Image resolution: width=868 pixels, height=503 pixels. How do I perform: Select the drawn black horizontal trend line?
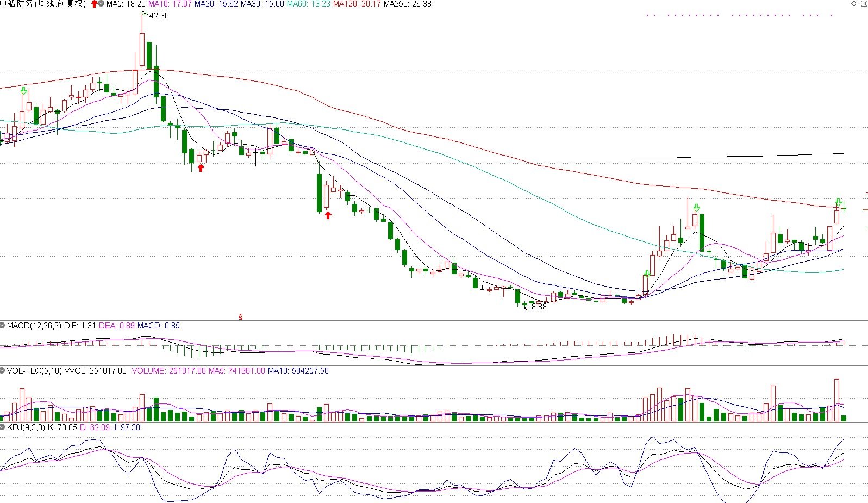pos(738,156)
